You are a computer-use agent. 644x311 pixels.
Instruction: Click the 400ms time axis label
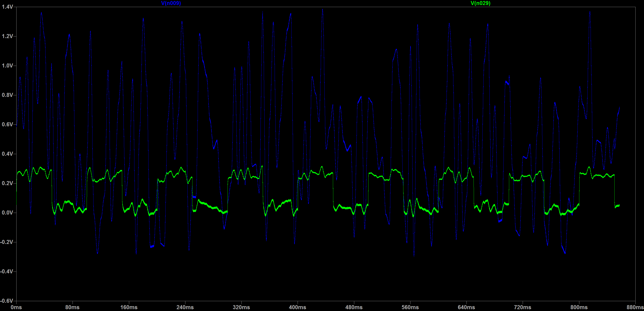pyautogui.click(x=297, y=307)
